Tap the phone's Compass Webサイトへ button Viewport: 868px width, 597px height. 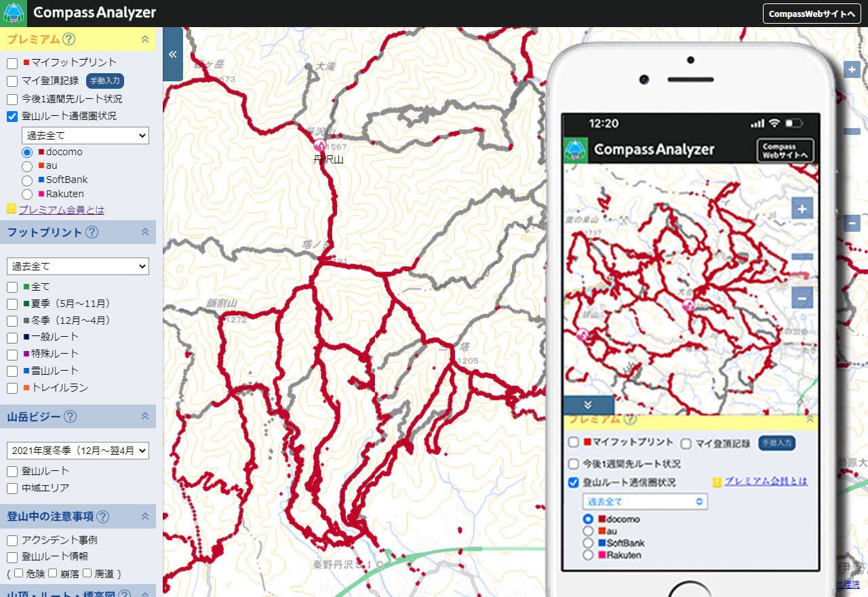point(785,150)
